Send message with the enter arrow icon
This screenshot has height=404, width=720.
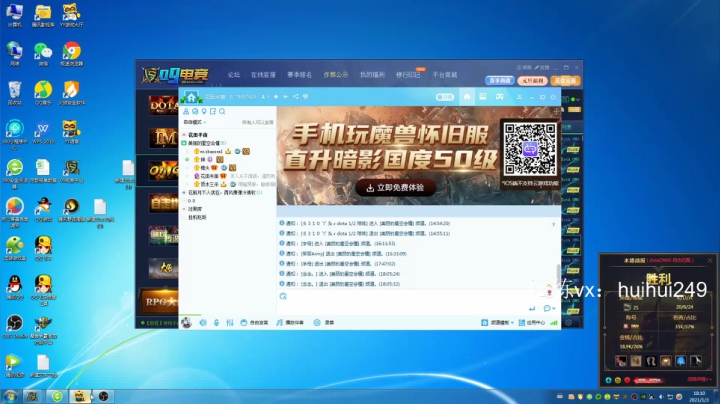pyautogui.click(x=532, y=309)
